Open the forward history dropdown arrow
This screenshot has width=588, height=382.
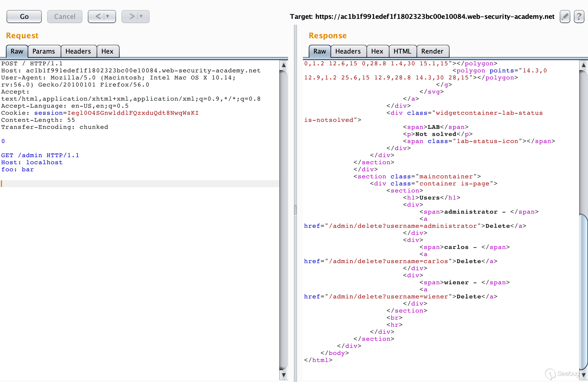tap(141, 16)
